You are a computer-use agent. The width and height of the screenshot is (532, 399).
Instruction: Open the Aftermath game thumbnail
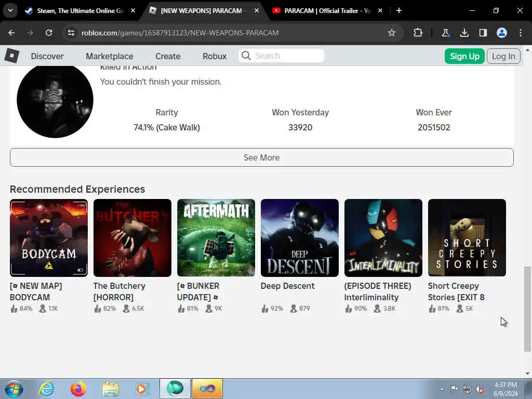pos(216,238)
